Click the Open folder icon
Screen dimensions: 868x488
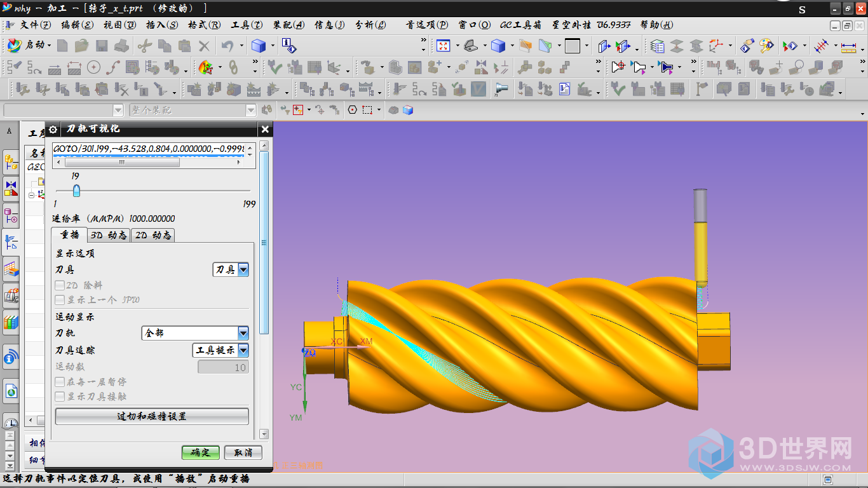coord(81,46)
